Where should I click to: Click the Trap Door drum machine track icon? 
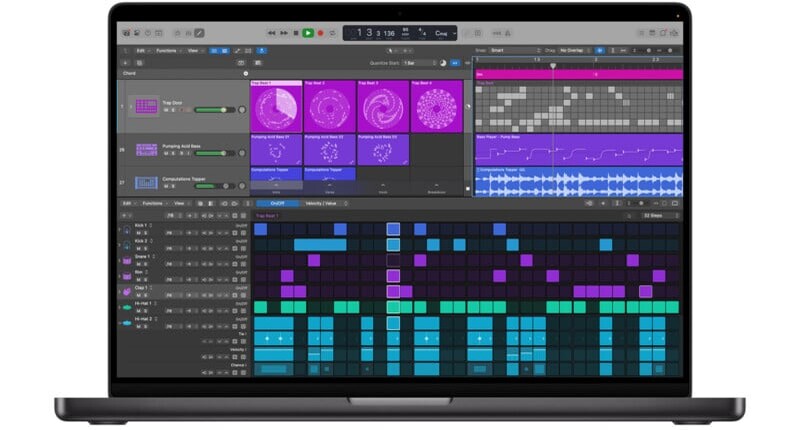(x=146, y=106)
